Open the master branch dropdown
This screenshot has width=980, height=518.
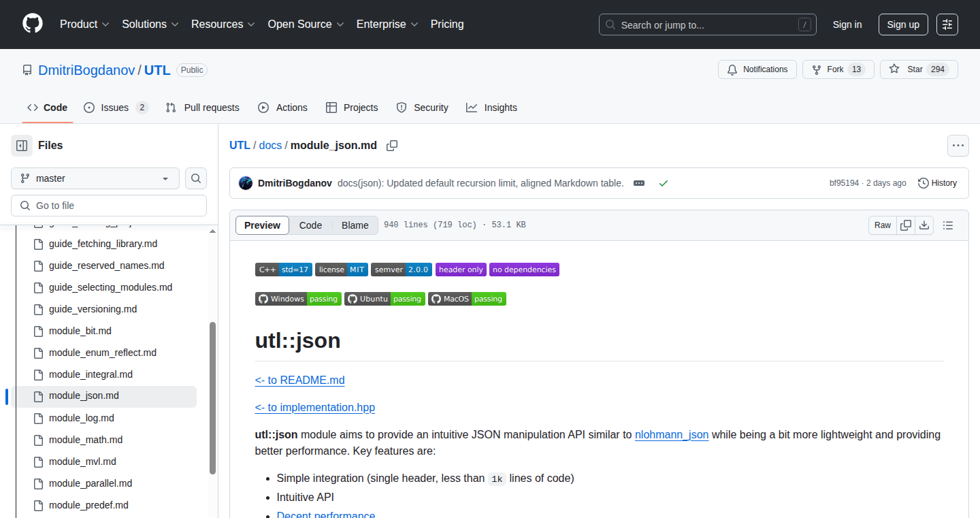click(x=95, y=178)
